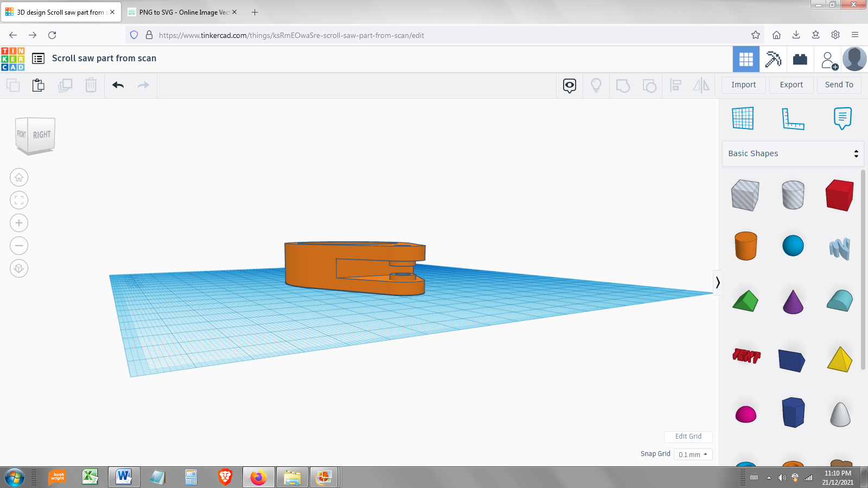Select the dark blue Wedge shape
Screen dimensions: 868x488
(x=792, y=360)
